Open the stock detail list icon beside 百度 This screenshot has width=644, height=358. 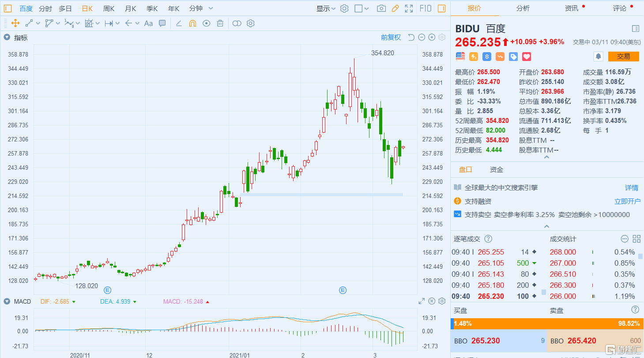636,29
